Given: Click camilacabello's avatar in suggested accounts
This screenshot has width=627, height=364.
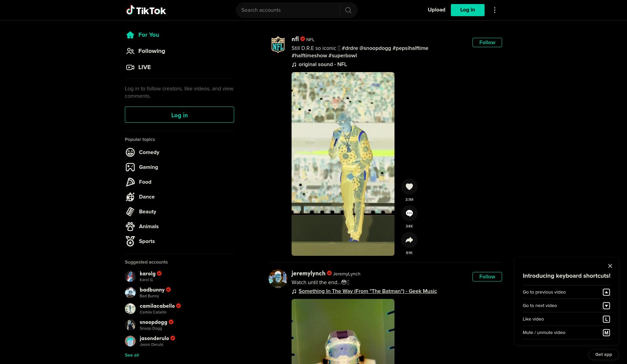Looking at the screenshot, I should point(130,309).
